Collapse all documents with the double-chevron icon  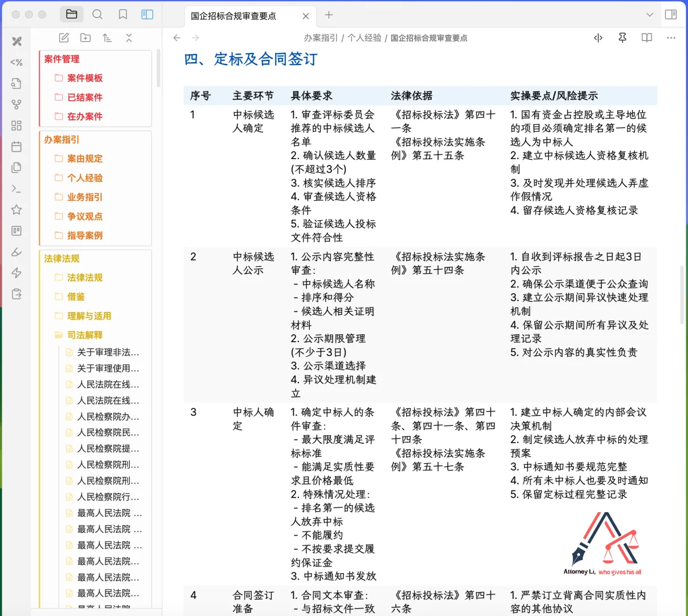(129, 38)
